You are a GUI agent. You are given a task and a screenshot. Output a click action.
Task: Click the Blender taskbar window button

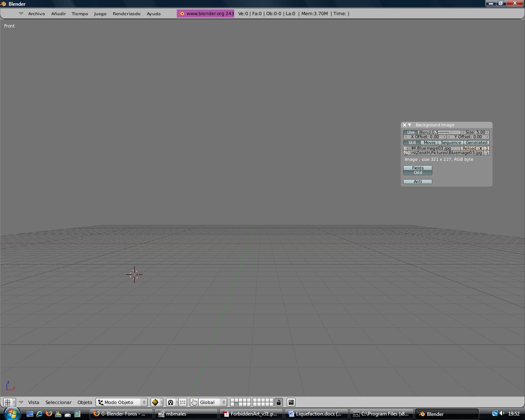pyautogui.click(x=447, y=414)
